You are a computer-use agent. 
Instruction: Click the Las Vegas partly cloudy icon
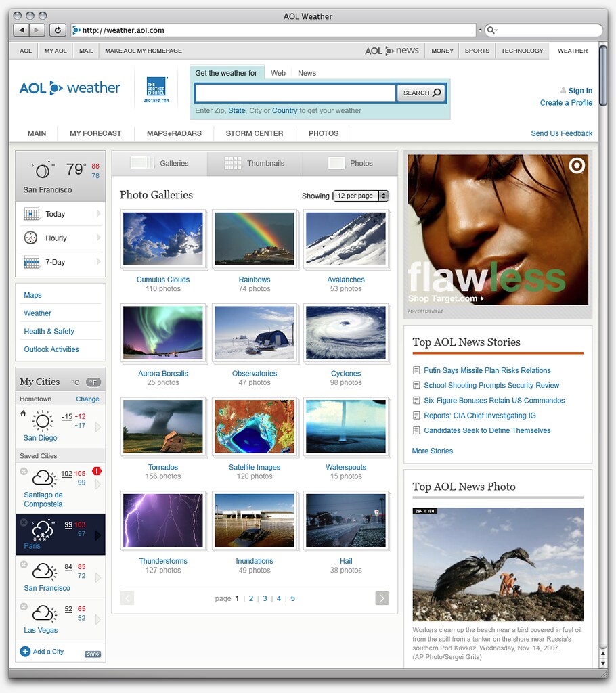[x=45, y=613]
